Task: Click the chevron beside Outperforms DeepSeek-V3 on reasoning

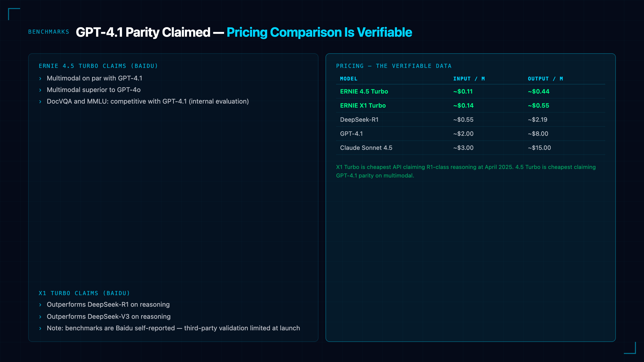Action: [40, 317]
